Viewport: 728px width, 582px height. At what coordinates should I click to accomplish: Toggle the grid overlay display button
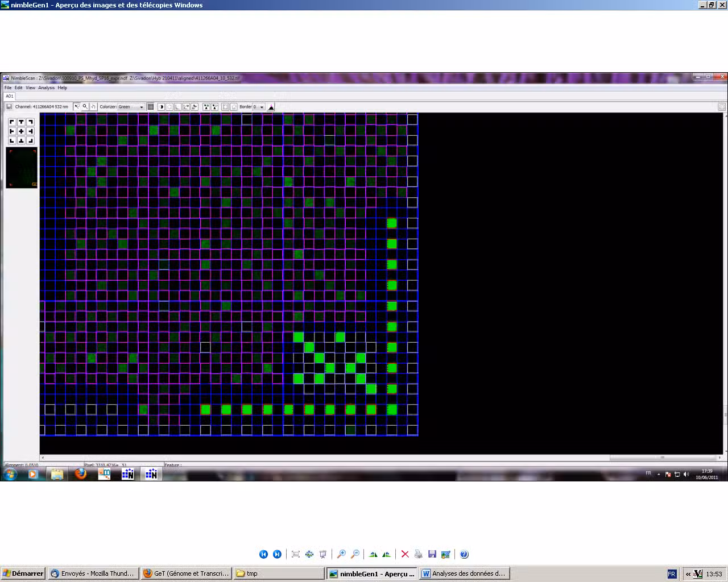151,107
